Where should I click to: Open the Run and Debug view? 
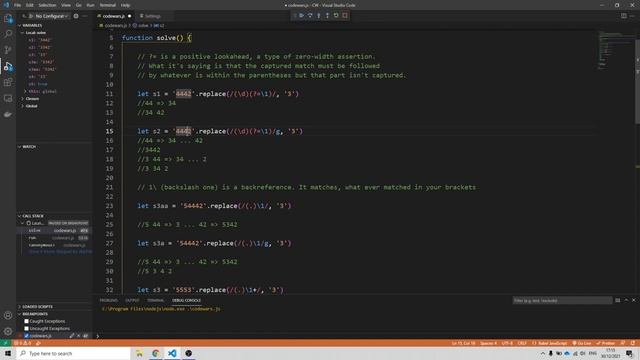pos(8,66)
